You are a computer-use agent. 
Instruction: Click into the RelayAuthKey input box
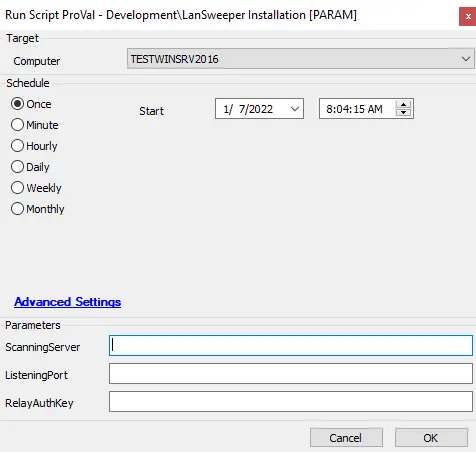click(291, 401)
